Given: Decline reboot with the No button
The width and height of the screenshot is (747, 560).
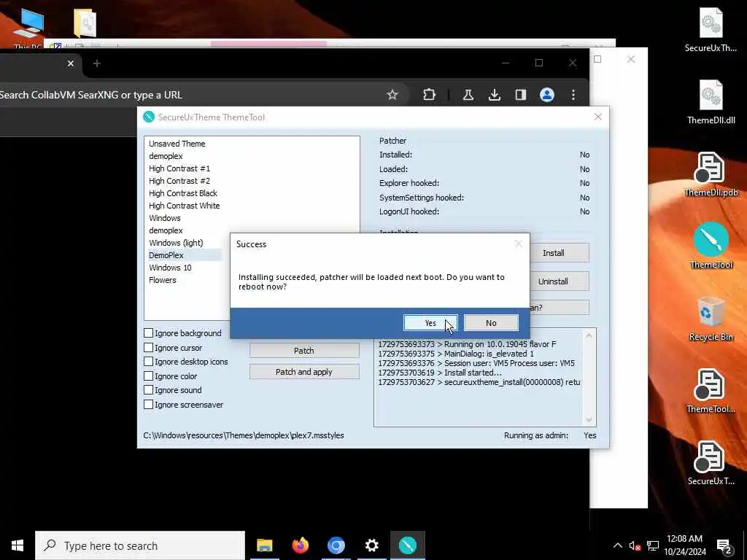Looking at the screenshot, I should 491,323.
